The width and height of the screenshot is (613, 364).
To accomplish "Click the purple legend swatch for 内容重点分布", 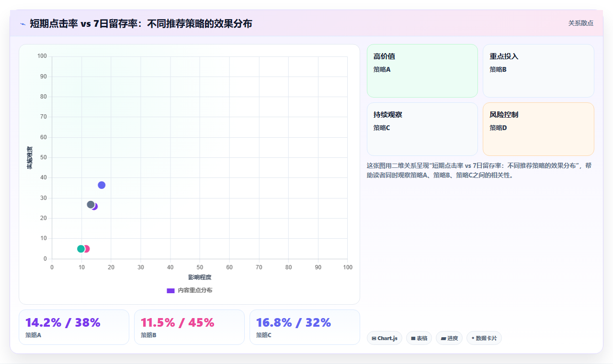I will pyautogui.click(x=170, y=290).
